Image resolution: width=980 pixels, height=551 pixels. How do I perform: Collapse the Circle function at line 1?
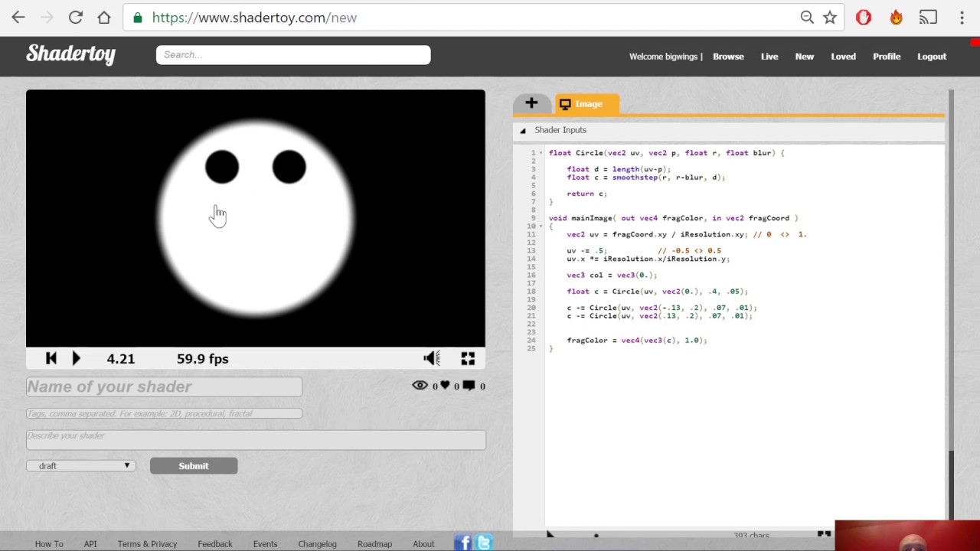541,153
